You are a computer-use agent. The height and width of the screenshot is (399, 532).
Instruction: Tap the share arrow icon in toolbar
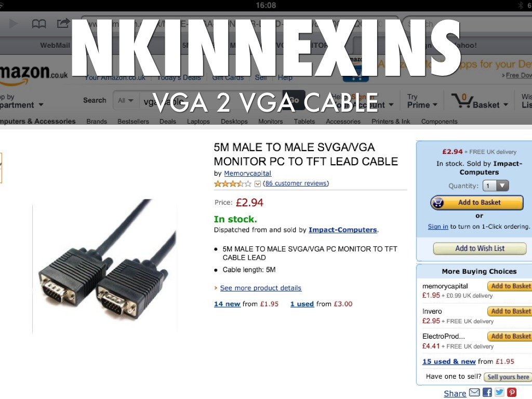pyautogui.click(x=63, y=23)
